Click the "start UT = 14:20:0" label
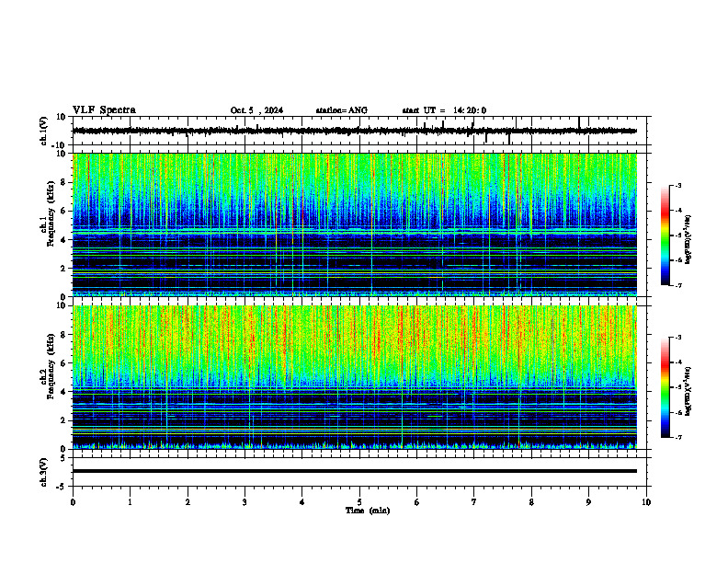The width and height of the screenshot is (728, 563). 444,110
